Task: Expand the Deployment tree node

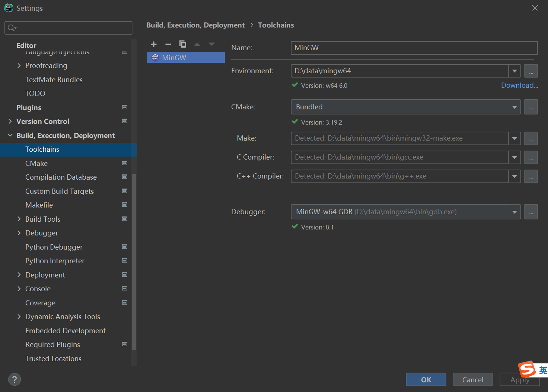Action: [x=19, y=275]
